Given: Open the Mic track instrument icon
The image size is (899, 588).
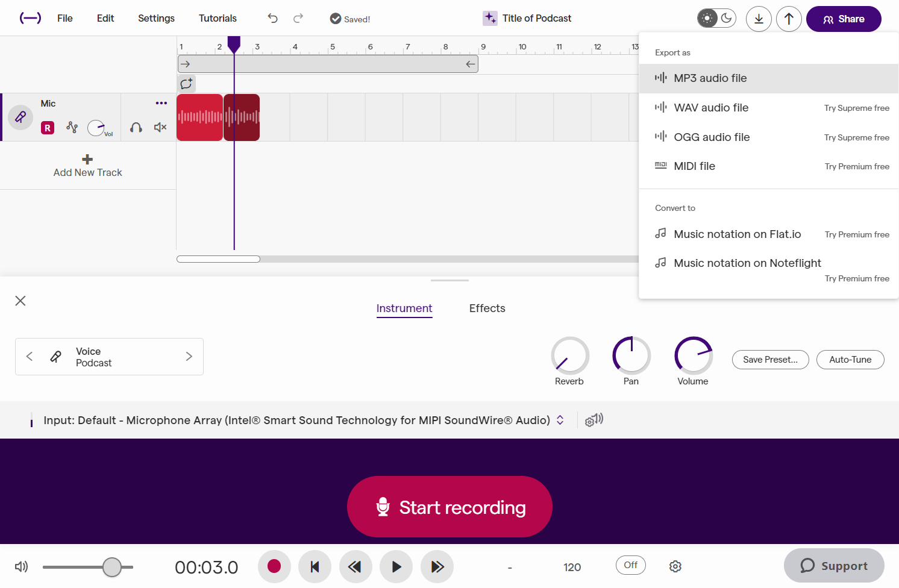Looking at the screenshot, I should click(20, 117).
